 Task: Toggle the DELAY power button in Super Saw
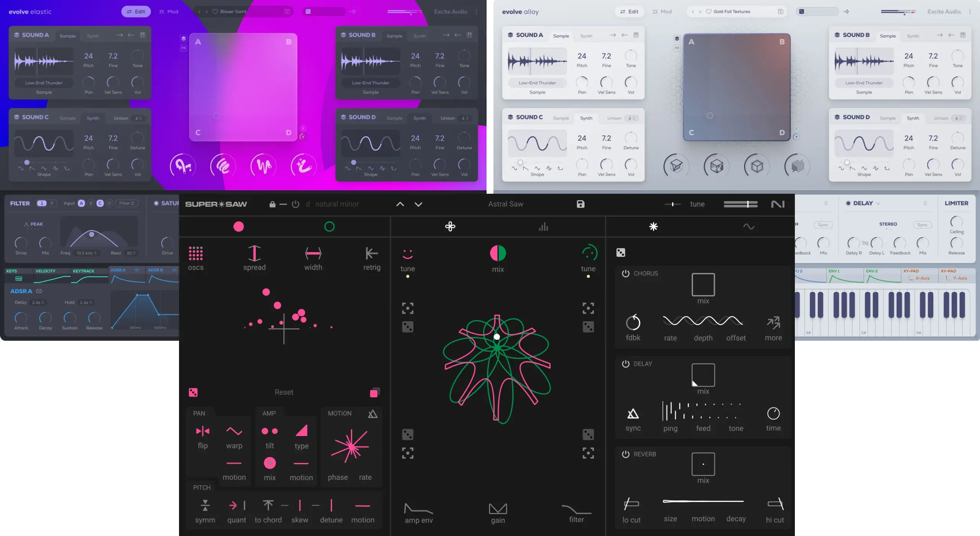coord(625,364)
